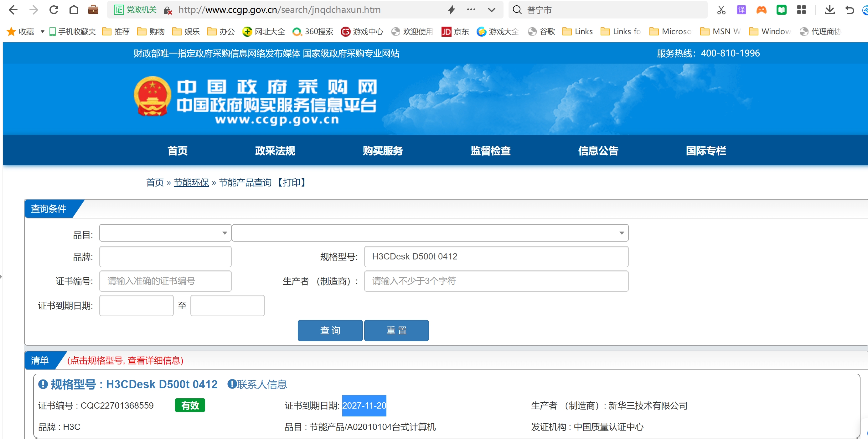Open the orange game controller extension icon
This screenshot has height=439, width=868.
point(762,10)
